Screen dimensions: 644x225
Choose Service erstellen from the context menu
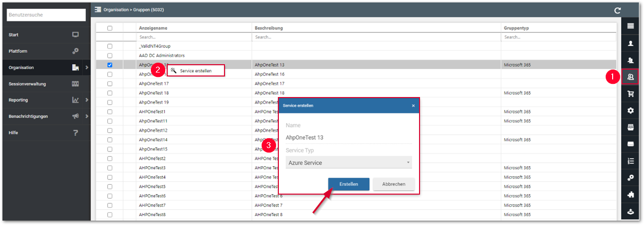coord(196,71)
